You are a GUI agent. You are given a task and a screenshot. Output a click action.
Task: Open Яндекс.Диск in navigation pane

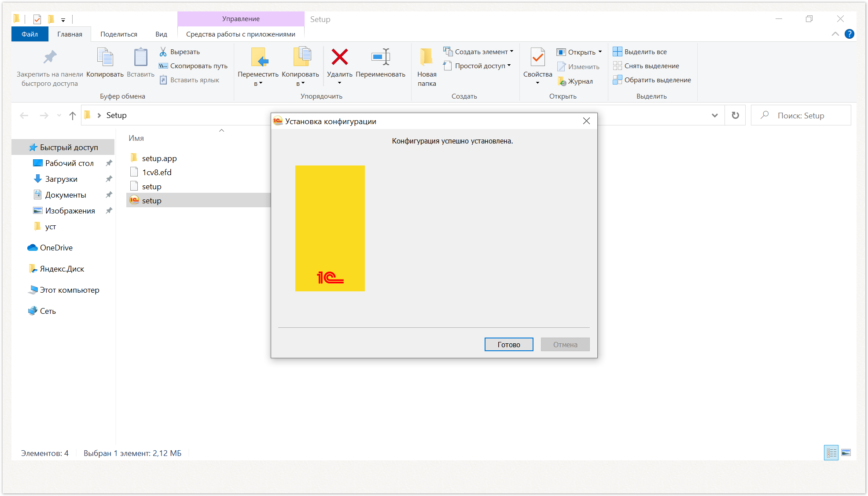[62, 269]
